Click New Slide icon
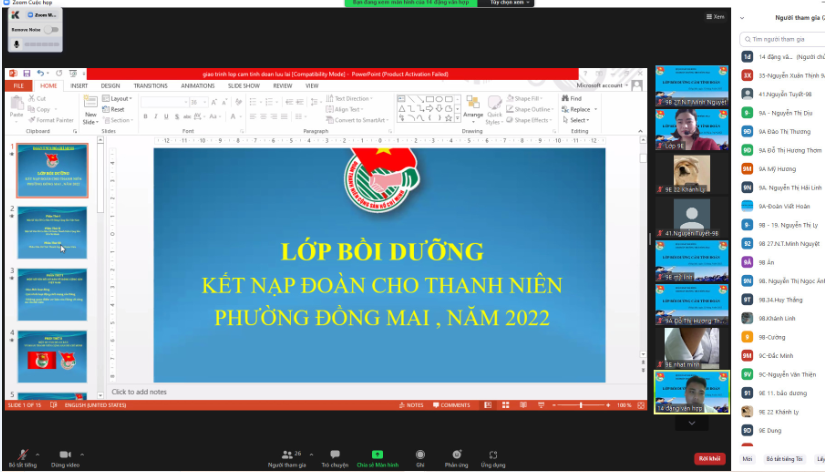This screenshot has height=472, width=825. pyautogui.click(x=90, y=103)
